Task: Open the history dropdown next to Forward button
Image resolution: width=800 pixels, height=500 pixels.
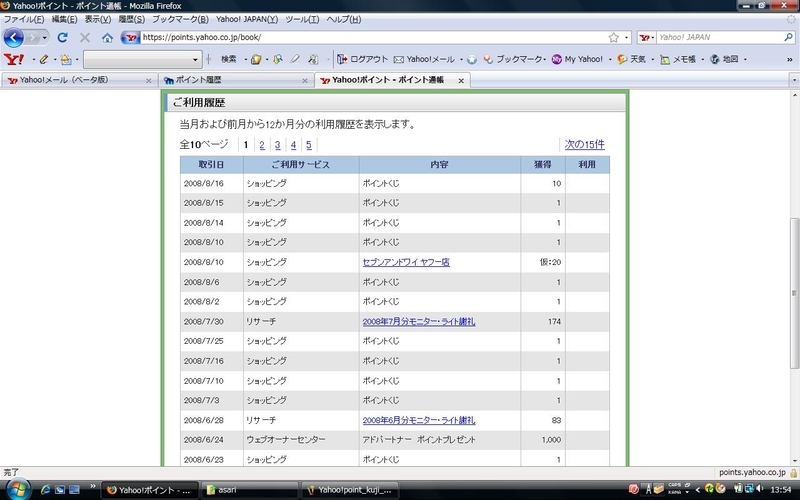Action: [44, 38]
